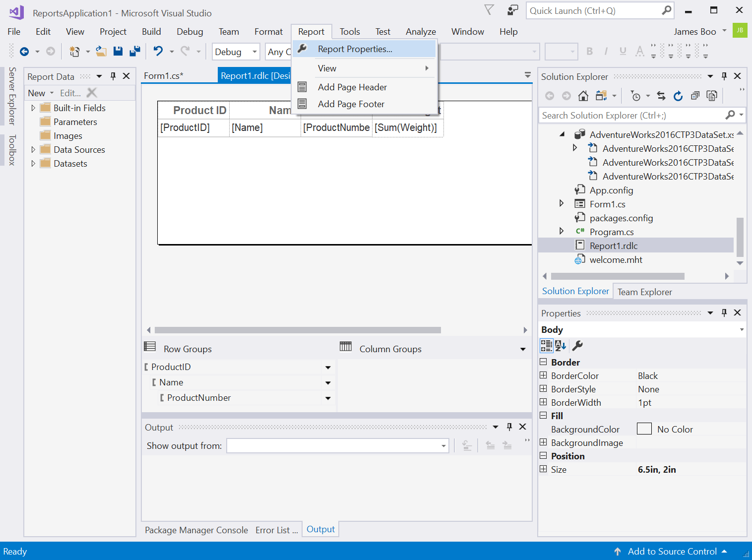Screen dimensions: 752x560
Task: Select Report Properties menu item
Action: (x=364, y=49)
